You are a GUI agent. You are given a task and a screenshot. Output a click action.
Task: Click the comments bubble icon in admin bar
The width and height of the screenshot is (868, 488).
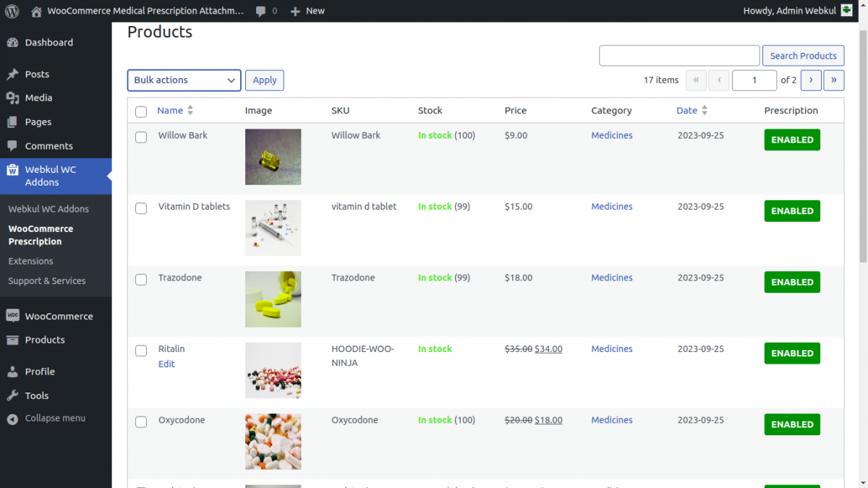[261, 11]
